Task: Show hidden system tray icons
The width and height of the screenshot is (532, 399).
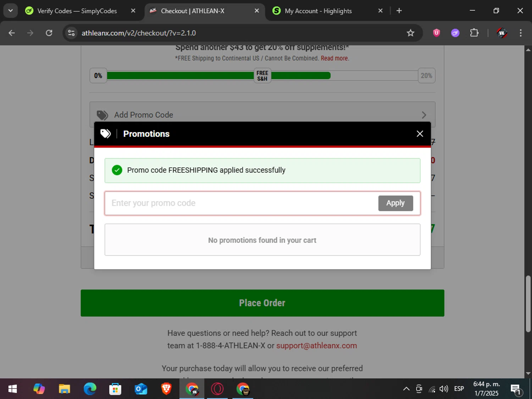Action: pyautogui.click(x=406, y=389)
